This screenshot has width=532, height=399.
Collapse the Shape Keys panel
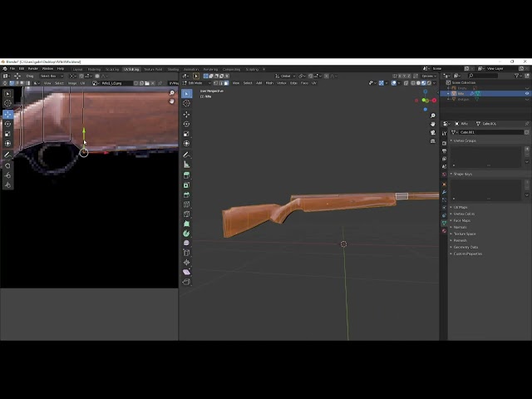click(462, 174)
